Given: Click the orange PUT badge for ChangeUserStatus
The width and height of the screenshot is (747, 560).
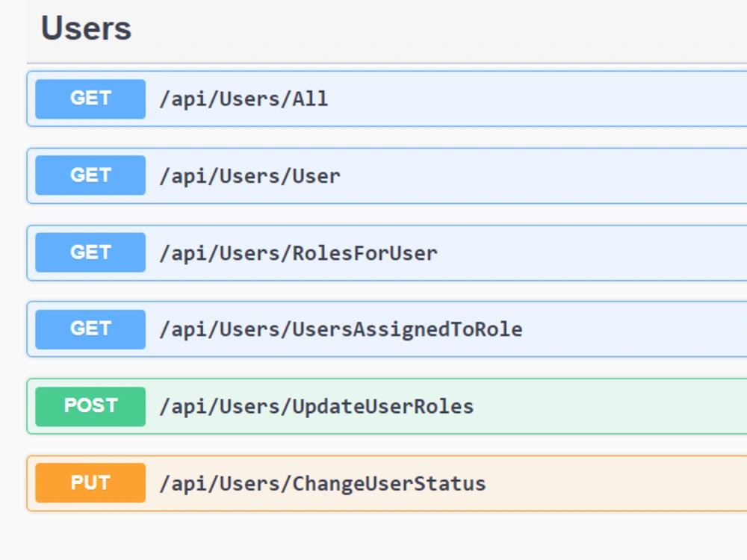Looking at the screenshot, I should pos(90,483).
